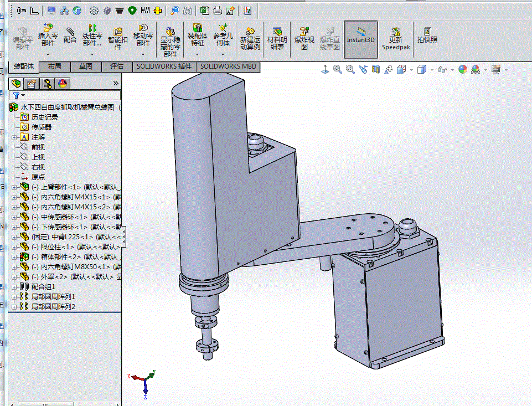Open Bill of Materials (材料明细表)

277,39
